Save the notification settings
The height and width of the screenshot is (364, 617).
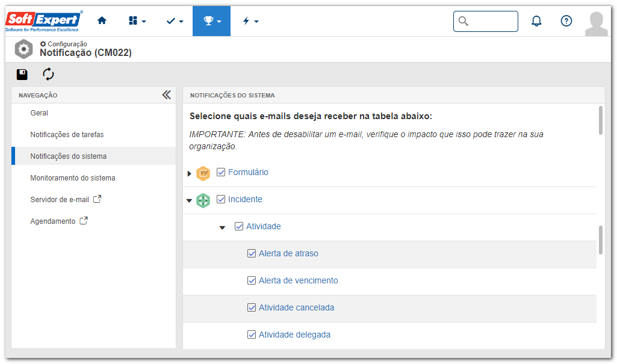point(22,74)
